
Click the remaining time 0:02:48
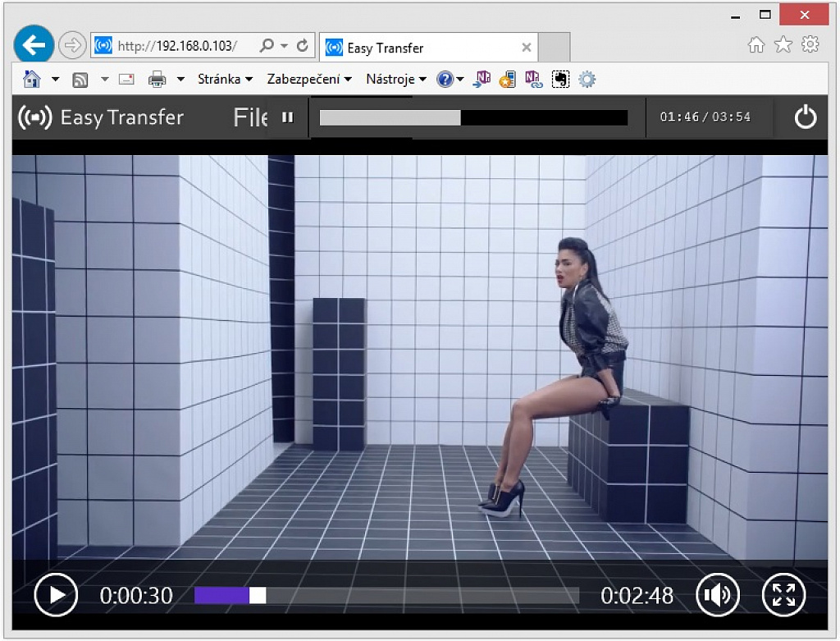637,596
